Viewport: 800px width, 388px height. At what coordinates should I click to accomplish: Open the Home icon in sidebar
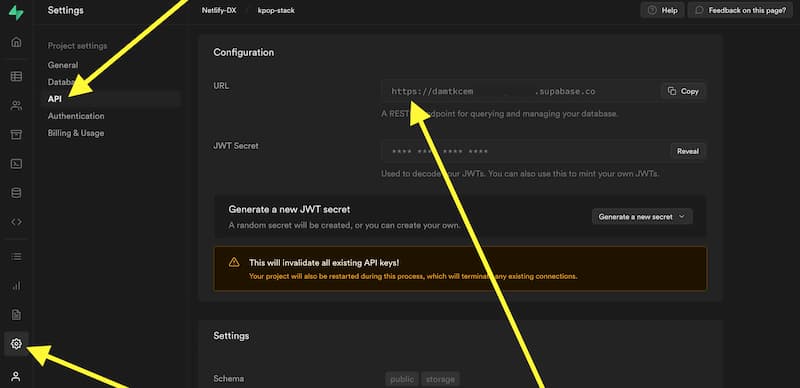click(16, 42)
